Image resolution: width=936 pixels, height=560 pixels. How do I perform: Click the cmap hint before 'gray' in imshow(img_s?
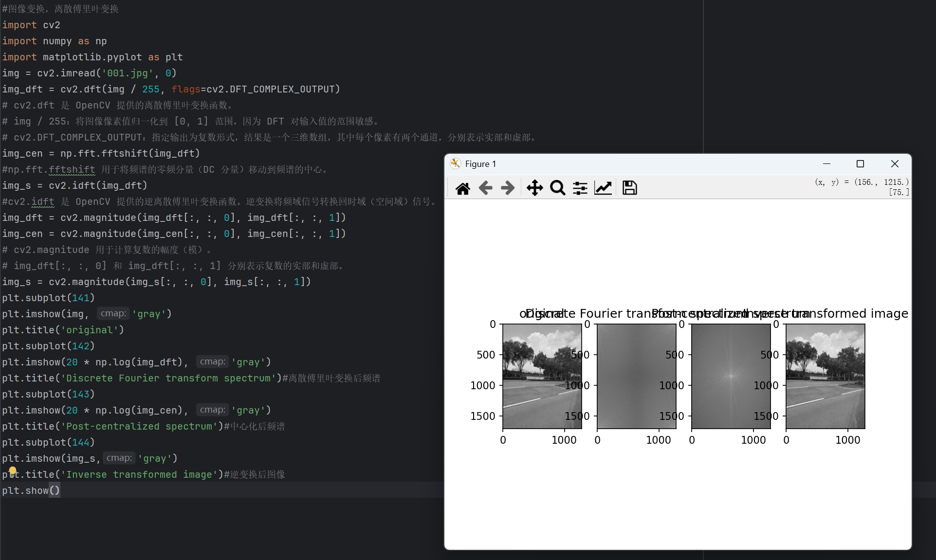tap(119, 458)
